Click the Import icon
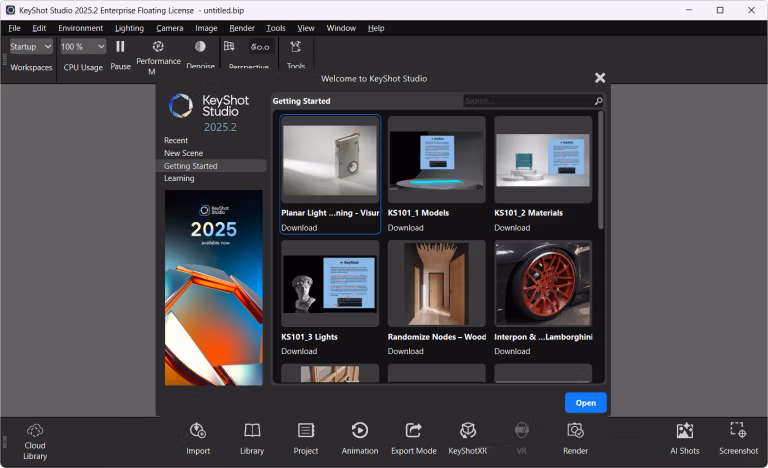 [198, 431]
